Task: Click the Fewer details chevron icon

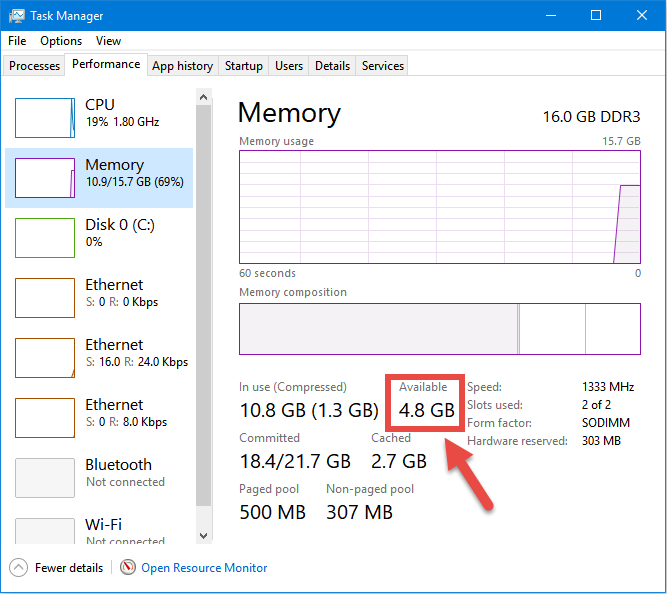Action: tap(18, 567)
